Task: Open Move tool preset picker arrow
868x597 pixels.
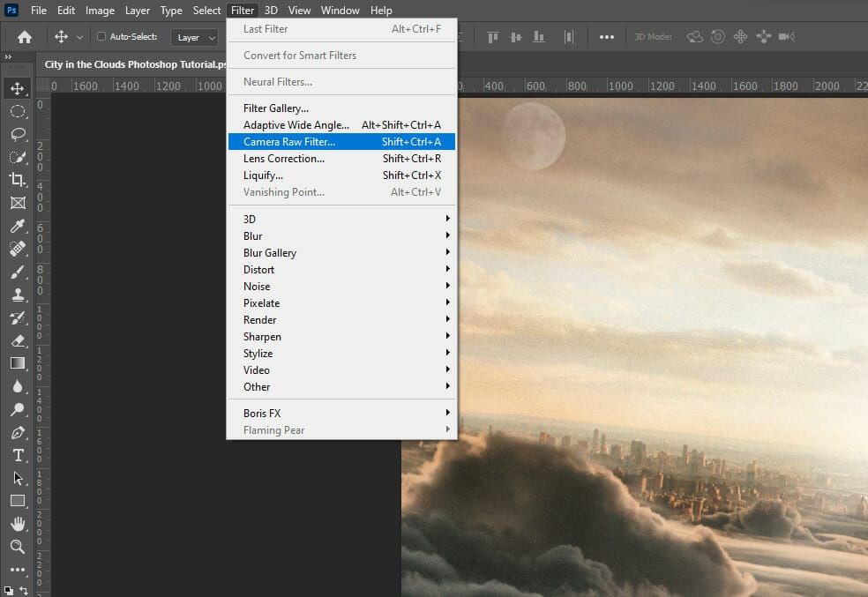Action: pos(79,37)
